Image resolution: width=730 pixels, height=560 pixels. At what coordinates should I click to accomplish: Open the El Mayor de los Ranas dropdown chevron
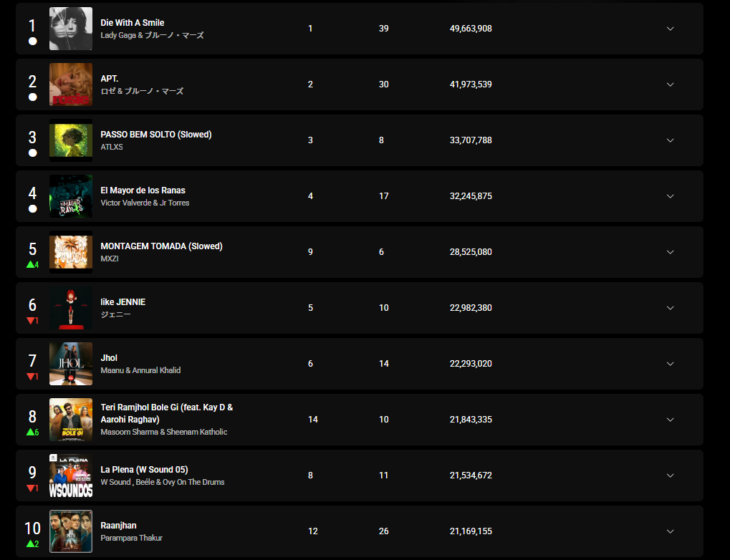pyautogui.click(x=670, y=196)
